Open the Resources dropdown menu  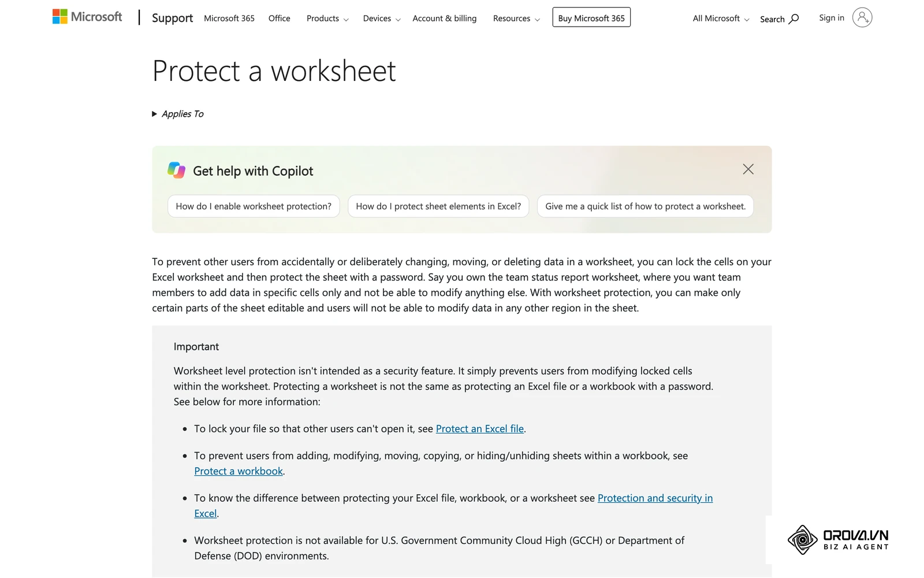(x=516, y=18)
